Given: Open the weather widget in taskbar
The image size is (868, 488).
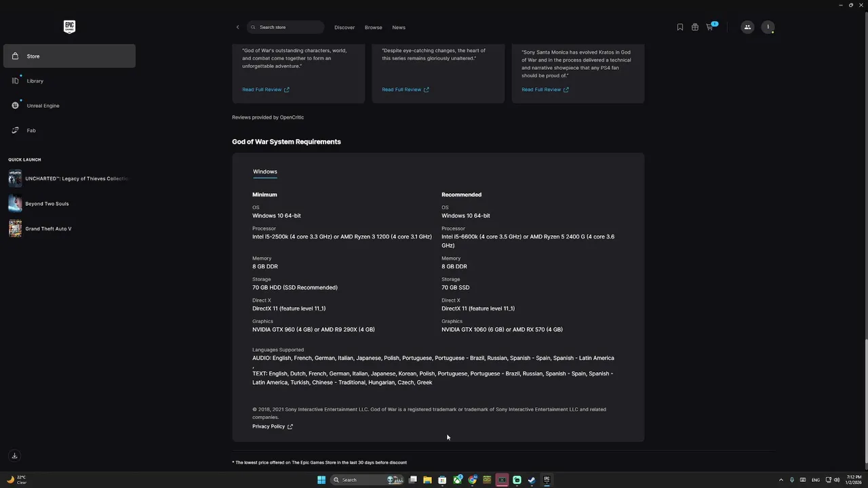Looking at the screenshot, I should [x=17, y=480].
